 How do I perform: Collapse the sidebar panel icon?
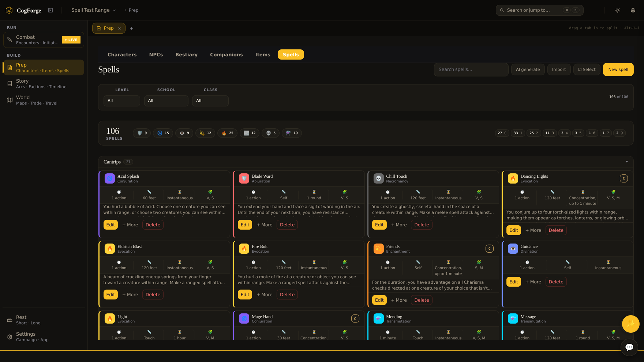click(50, 10)
